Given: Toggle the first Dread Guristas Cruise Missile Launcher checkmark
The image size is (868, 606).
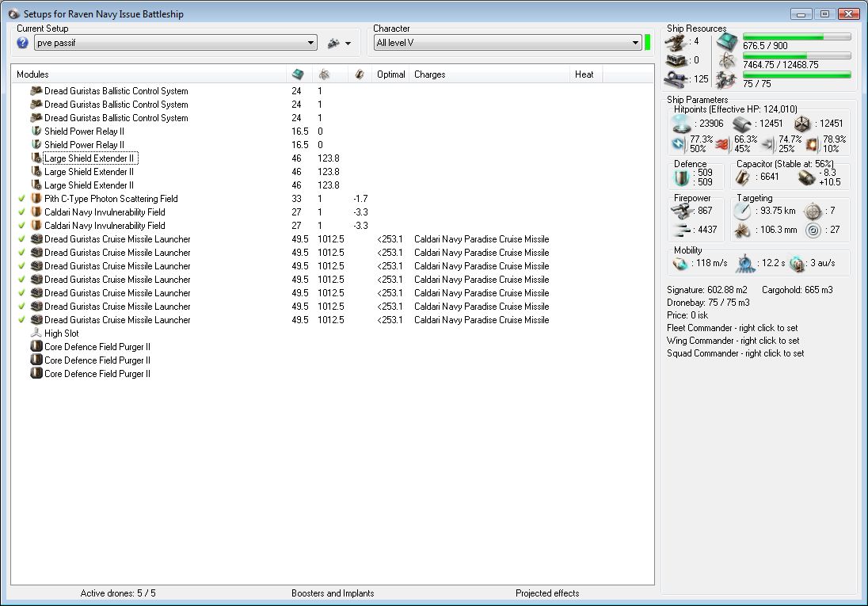Looking at the screenshot, I should point(21,238).
